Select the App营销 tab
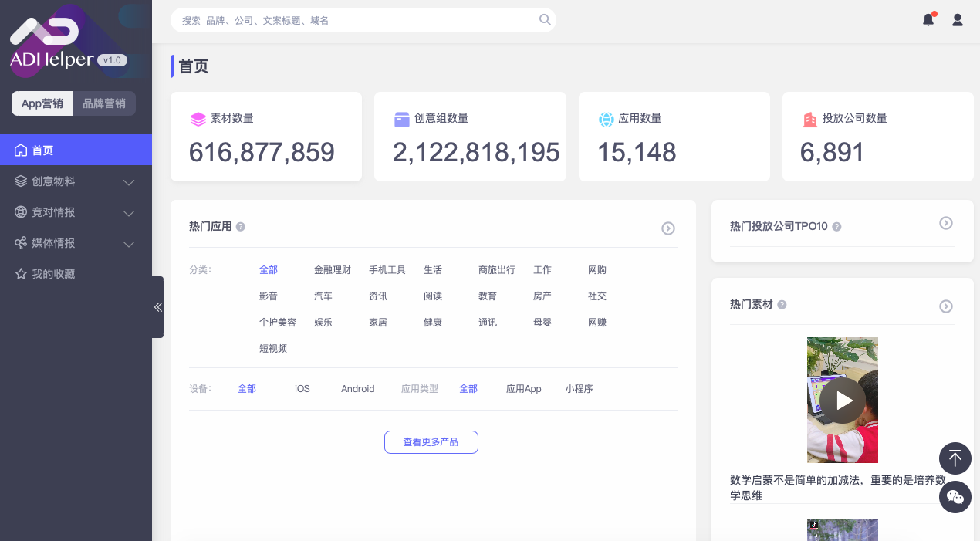Image resolution: width=980 pixels, height=541 pixels. 42,103
